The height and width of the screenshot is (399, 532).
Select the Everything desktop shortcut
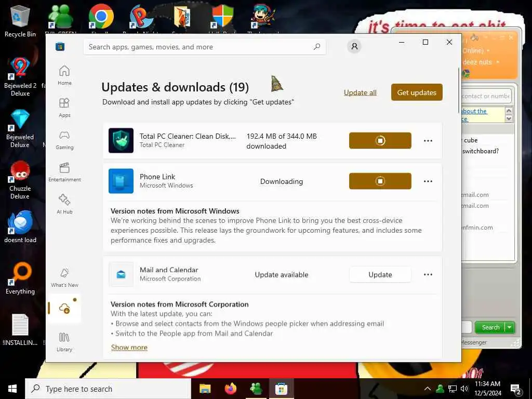click(x=20, y=278)
